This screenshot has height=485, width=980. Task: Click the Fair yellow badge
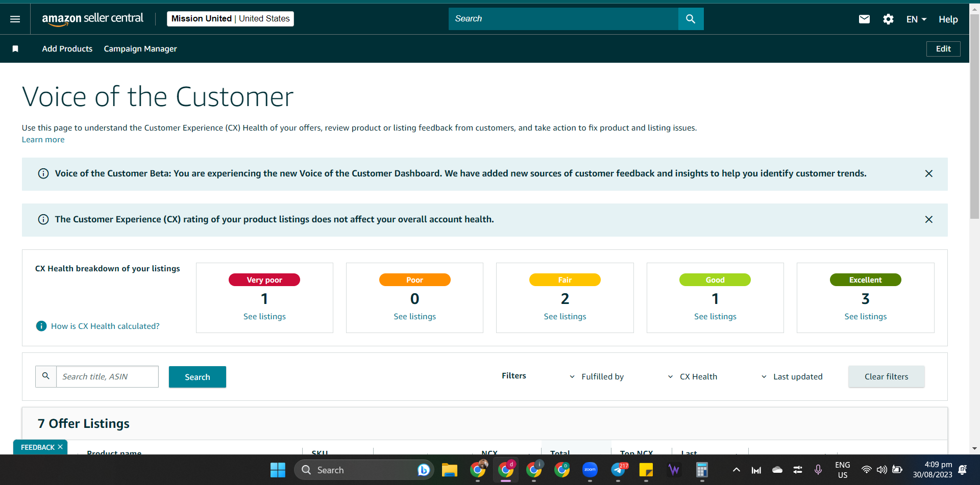tap(565, 280)
